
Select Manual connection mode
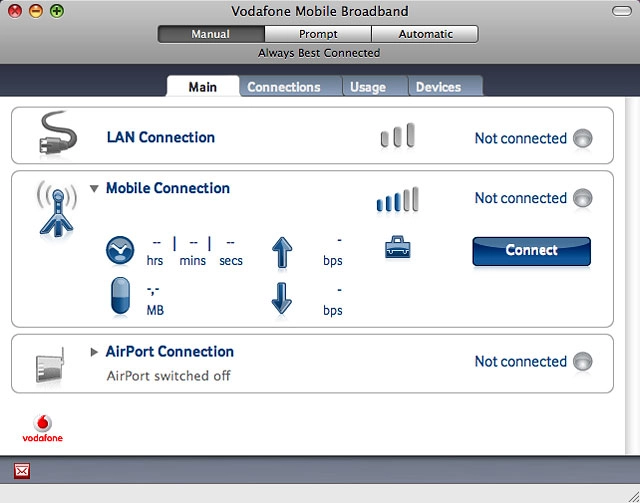point(210,34)
